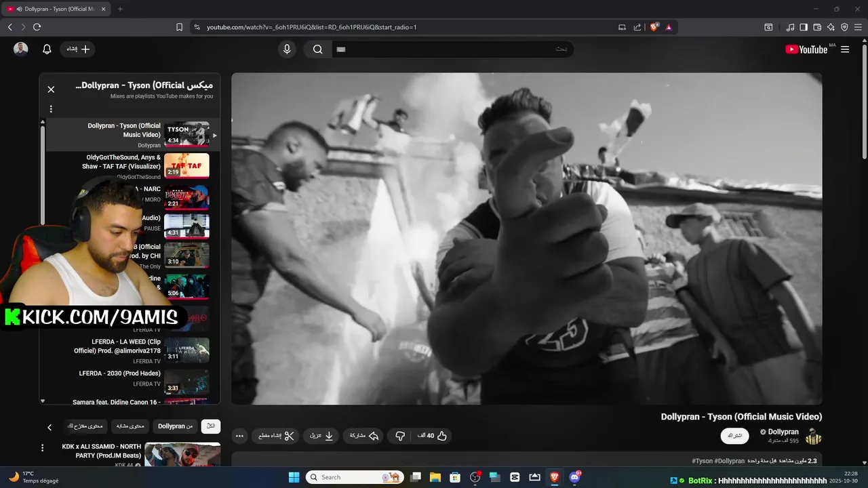Click the #Dollypran hashtag link
The width and height of the screenshot is (868, 488).
[x=729, y=461]
